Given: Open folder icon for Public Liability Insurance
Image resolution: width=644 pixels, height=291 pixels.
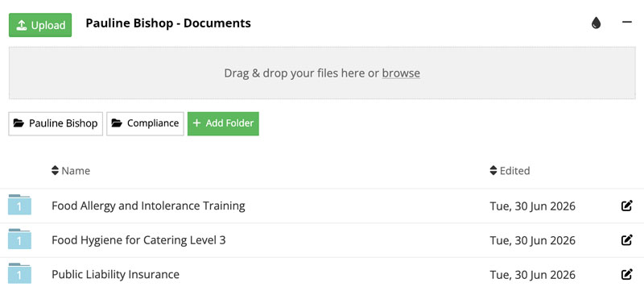Looking at the screenshot, I should pos(19,274).
